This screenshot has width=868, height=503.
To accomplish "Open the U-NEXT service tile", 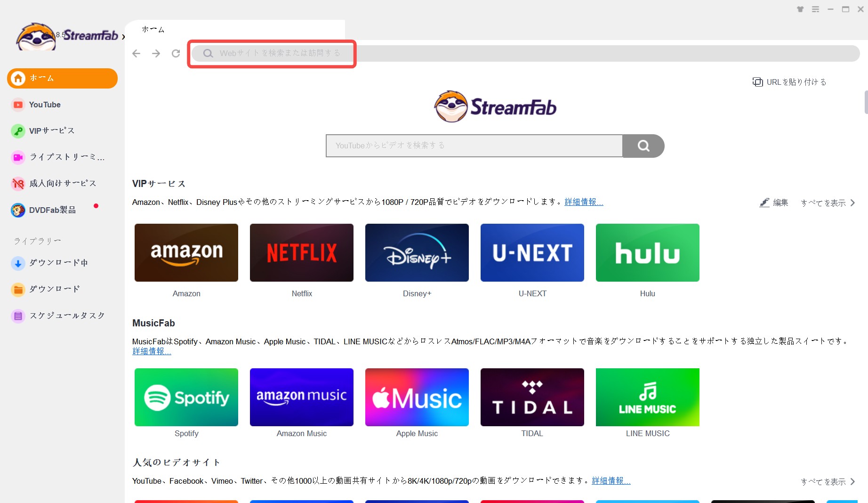I will click(x=532, y=252).
